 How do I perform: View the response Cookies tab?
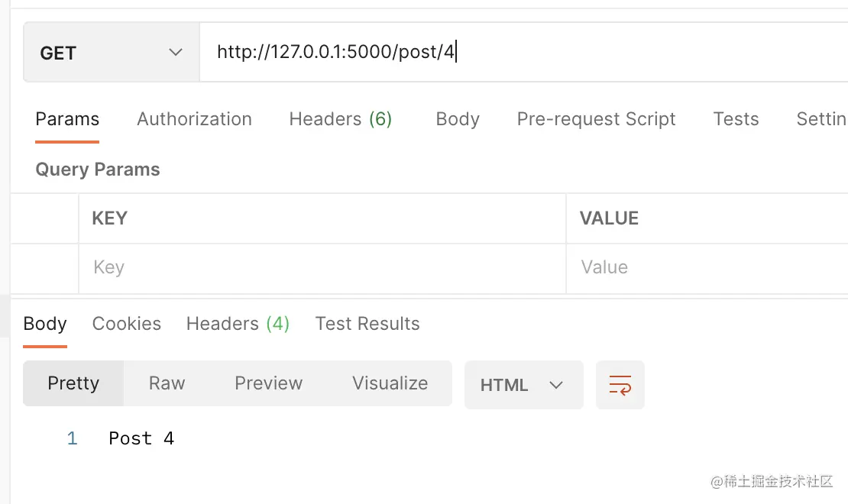pos(127,324)
